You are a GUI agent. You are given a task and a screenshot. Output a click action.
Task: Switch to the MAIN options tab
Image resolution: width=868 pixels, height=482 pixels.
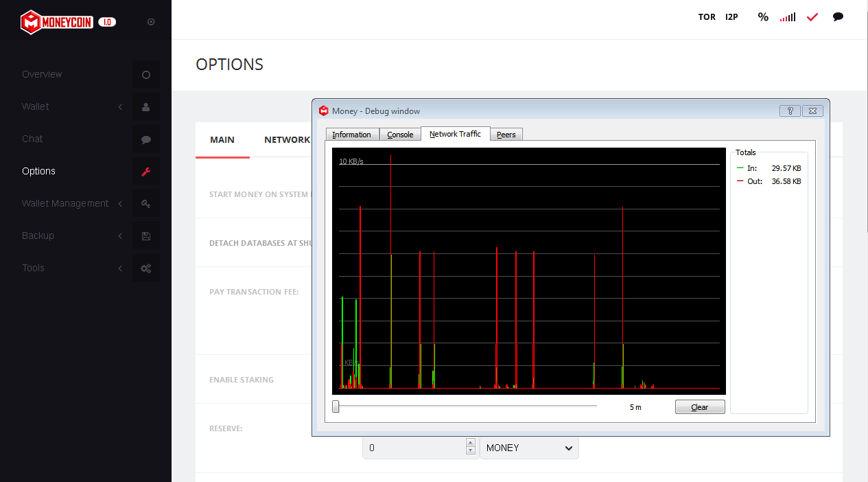[x=222, y=139]
